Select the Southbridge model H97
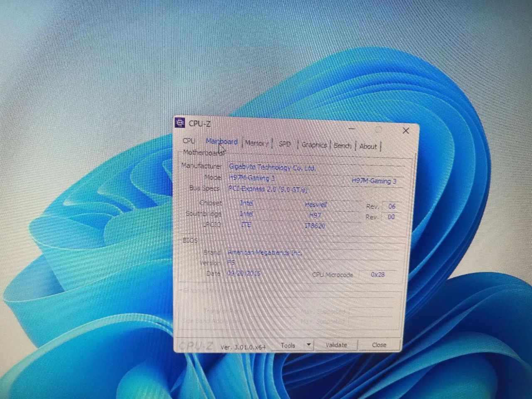The width and height of the screenshot is (532, 399). (x=315, y=215)
